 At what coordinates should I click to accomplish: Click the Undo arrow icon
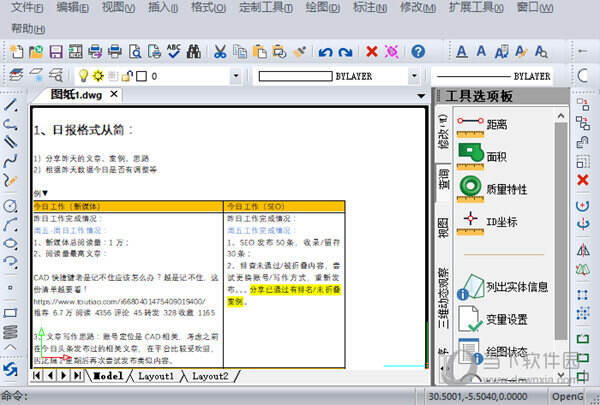tap(325, 51)
